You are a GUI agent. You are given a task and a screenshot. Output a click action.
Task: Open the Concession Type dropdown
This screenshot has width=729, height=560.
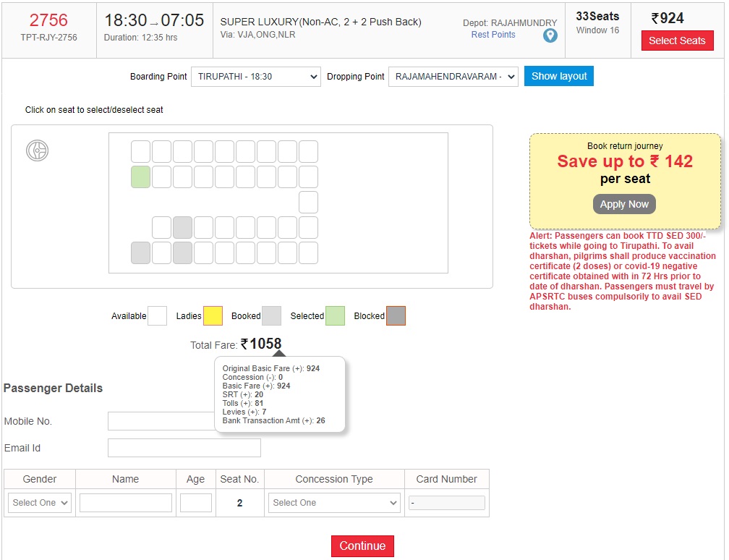(x=334, y=503)
